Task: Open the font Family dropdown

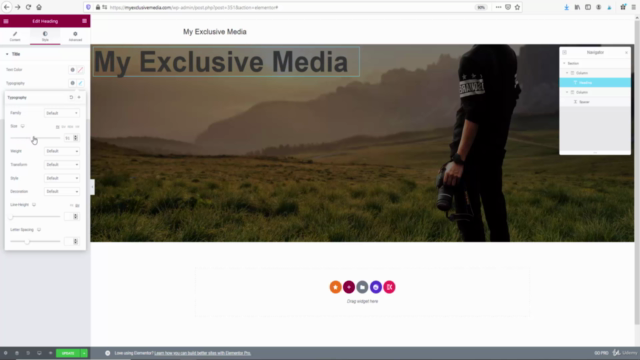Action: click(x=62, y=113)
